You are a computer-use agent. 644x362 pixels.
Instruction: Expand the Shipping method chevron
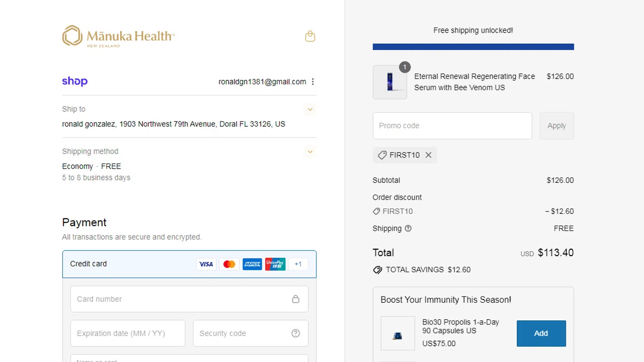310,152
